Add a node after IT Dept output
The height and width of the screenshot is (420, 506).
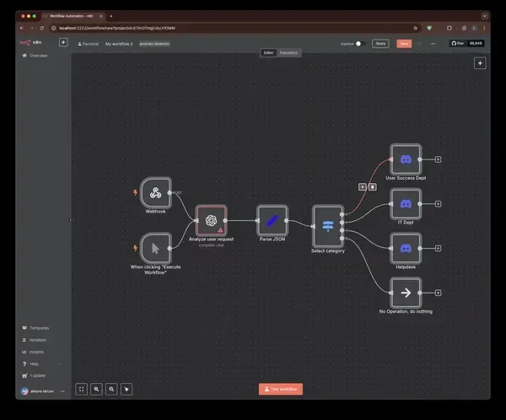tap(439, 203)
